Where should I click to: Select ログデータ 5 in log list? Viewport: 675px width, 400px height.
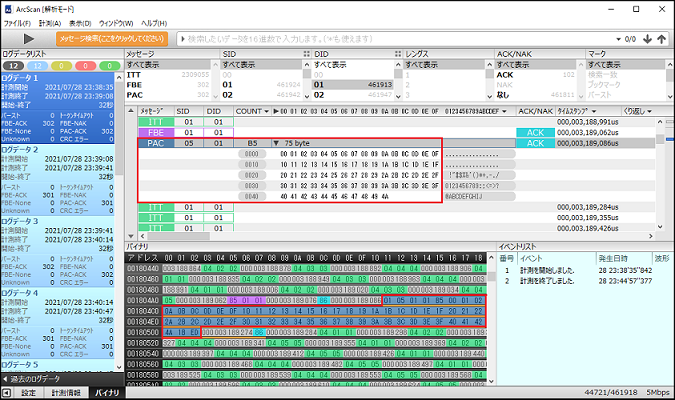pos(57,366)
